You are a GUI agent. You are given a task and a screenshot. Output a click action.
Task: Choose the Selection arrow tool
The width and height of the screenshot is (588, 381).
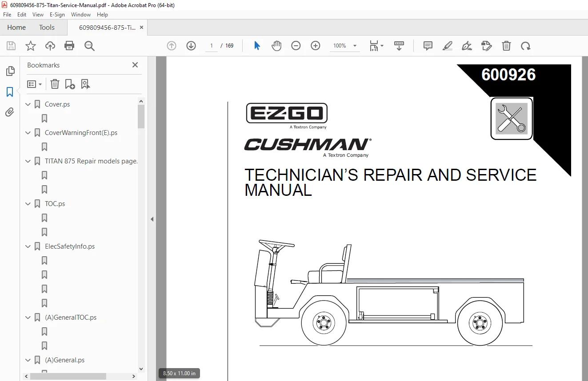click(257, 46)
